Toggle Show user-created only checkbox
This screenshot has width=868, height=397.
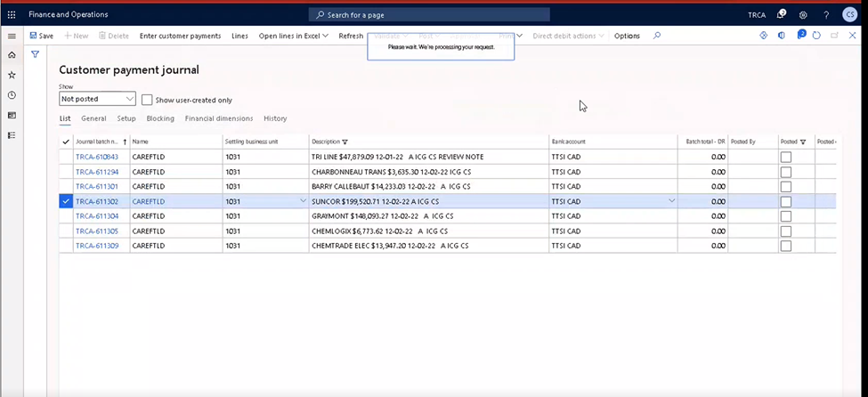[x=147, y=100]
